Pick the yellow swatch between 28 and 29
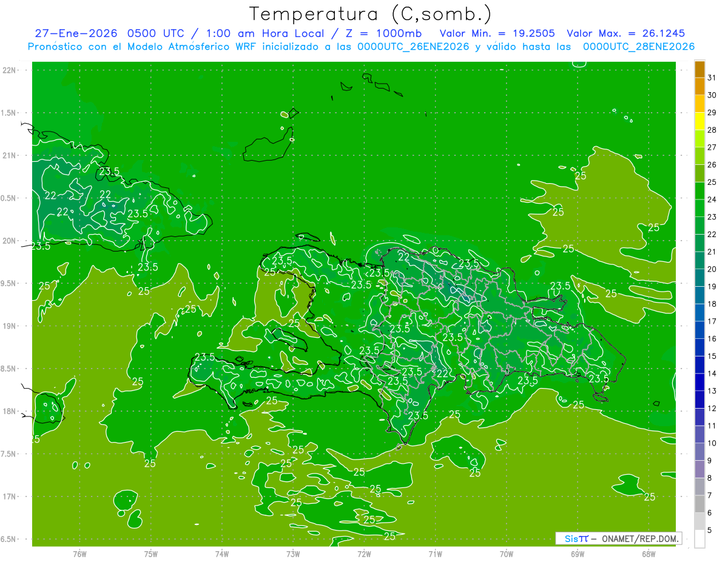Image resolution: width=728 pixels, height=562 pixels. (699, 121)
